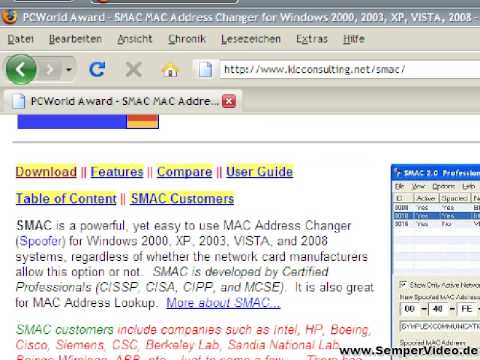480x360 pixels.
Task: Open the Ansicht menu
Action: tap(135, 39)
